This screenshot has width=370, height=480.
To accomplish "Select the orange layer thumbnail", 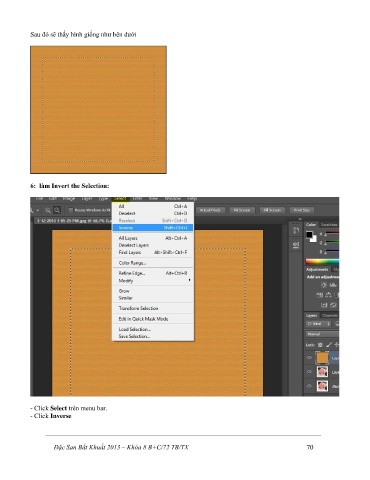I will [x=322, y=358].
